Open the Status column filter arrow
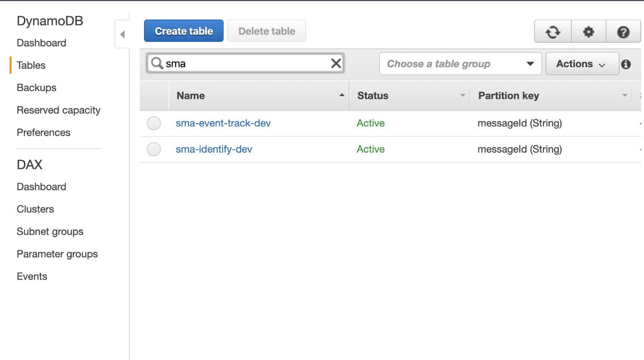Image resolution: width=644 pixels, height=360 pixels. pyautogui.click(x=463, y=96)
